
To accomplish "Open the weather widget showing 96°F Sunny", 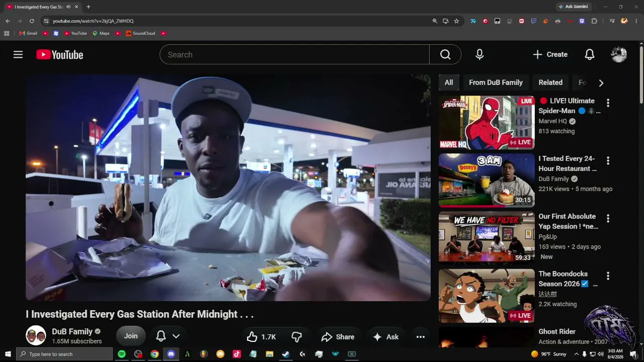I will click(x=548, y=354).
